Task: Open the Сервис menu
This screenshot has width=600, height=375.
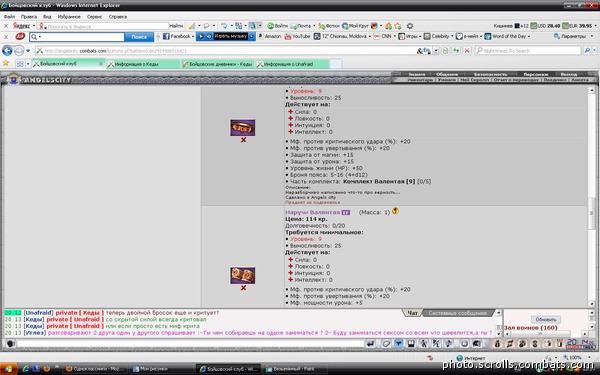Action: 95,17
